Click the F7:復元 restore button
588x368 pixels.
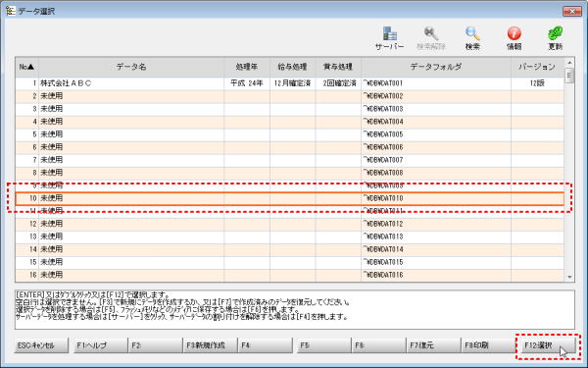point(433,345)
